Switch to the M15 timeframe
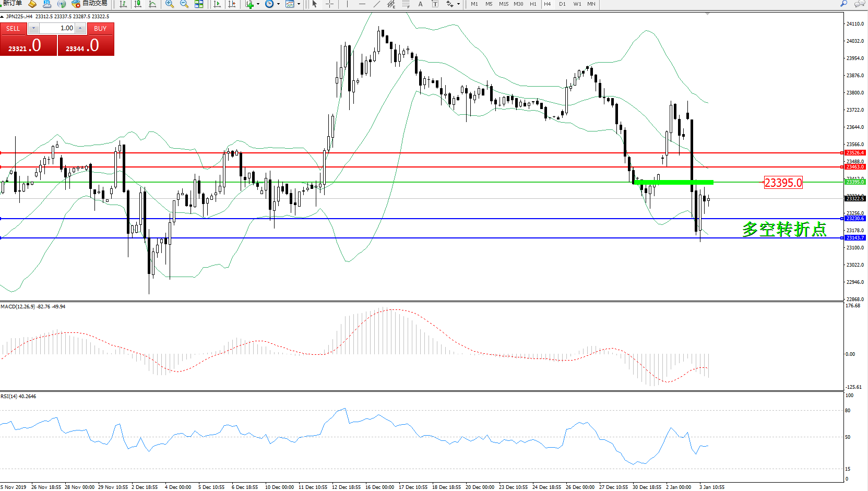Screen dimensions: 868x491 [x=503, y=4]
